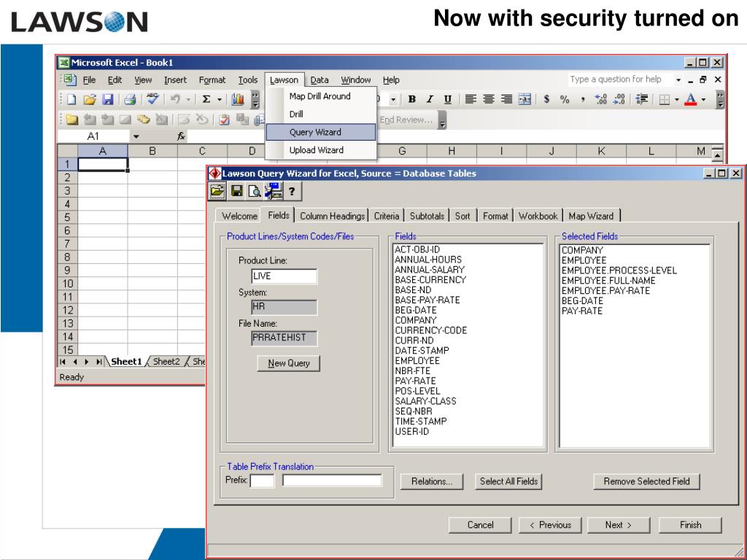Apply Currency style dollar icon
This screenshot has height=560, width=747.
coord(547,99)
